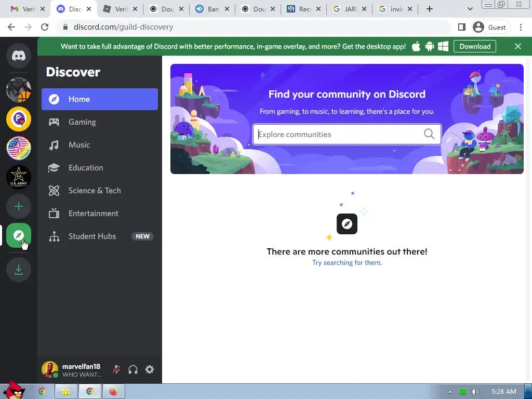
Task: Open User Settings gear icon
Action: (150, 369)
